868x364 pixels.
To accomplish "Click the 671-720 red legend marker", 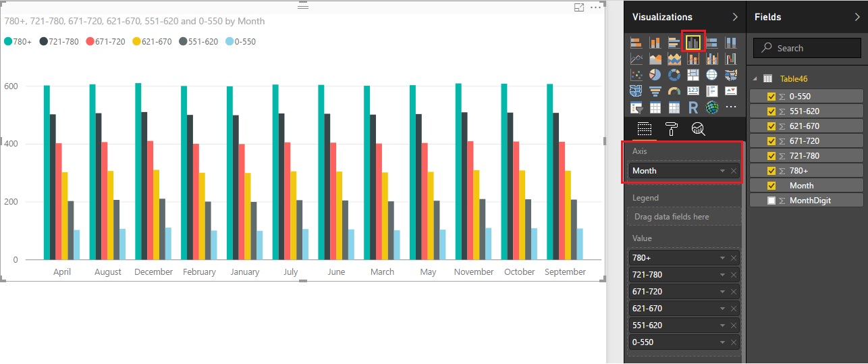I will [90, 42].
